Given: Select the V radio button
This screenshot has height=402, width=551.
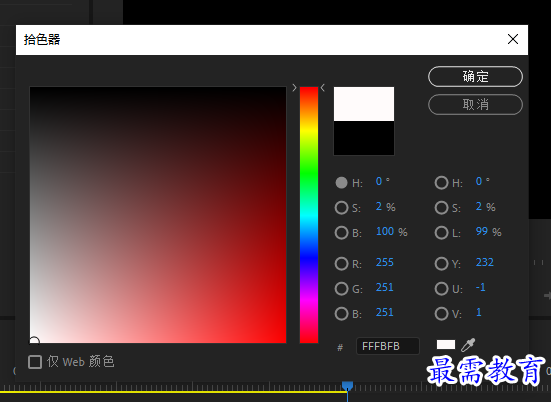Looking at the screenshot, I should point(441,314).
